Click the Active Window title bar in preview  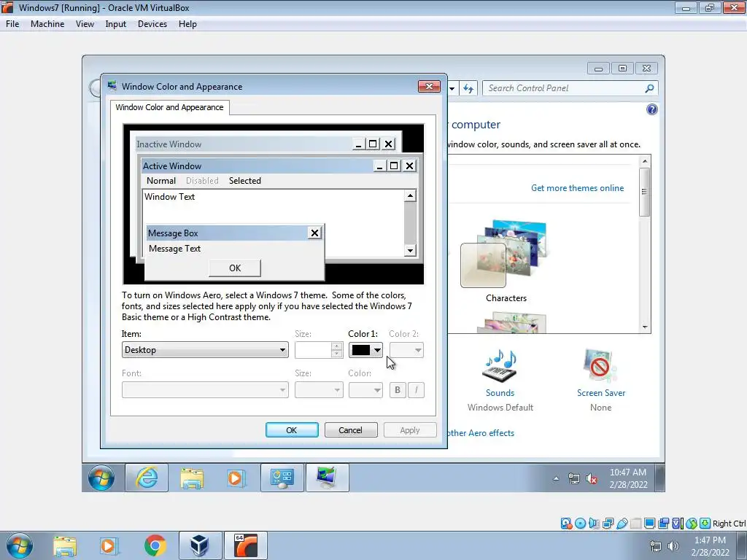(x=279, y=166)
